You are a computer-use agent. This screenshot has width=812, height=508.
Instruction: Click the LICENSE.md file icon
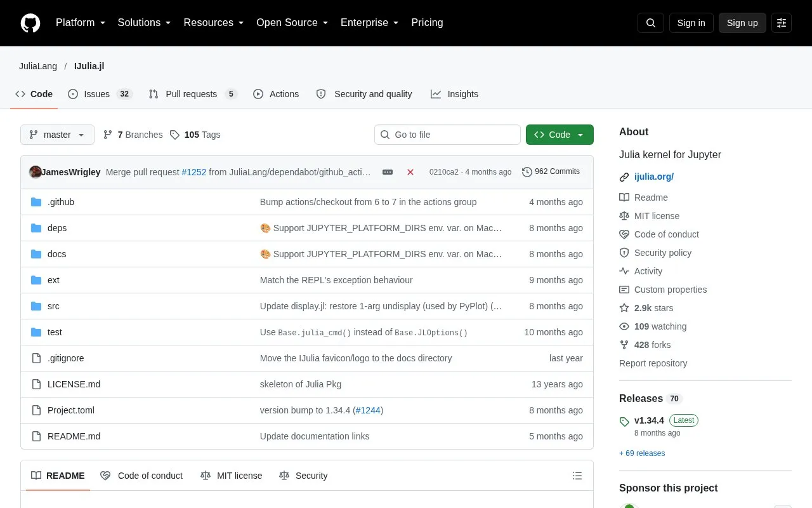36,384
